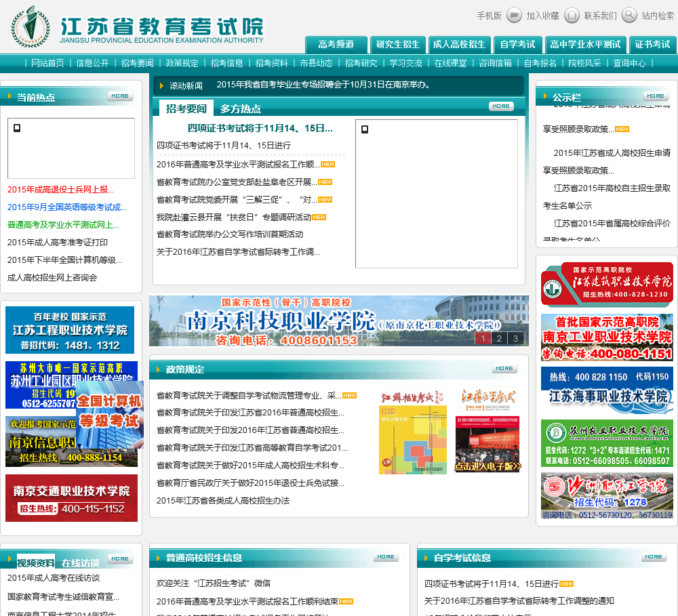Click the 点击进入电子版 magazine cover

click(x=487, y=431)
